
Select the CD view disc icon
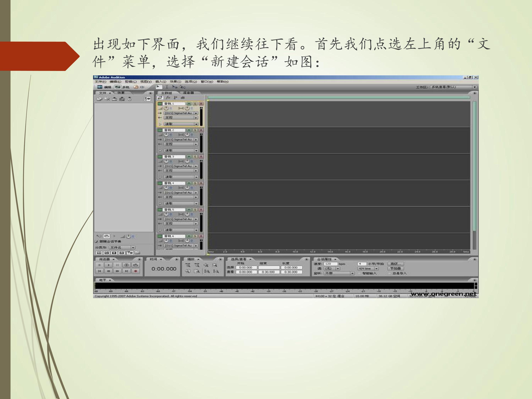[136, 87]
